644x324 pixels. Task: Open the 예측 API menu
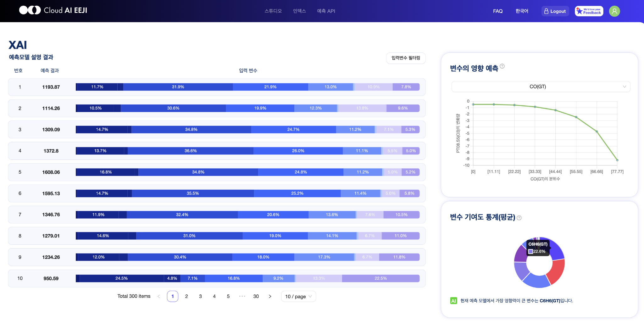click(326, 11)
